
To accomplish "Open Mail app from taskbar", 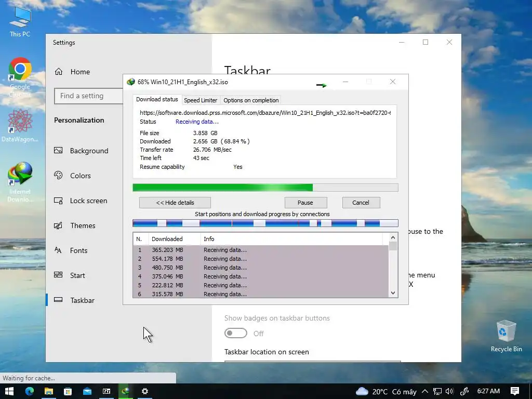I will [87, 391].
